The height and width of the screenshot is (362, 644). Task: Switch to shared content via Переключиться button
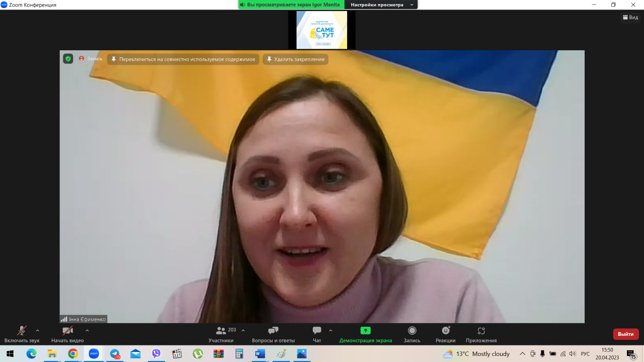point(183,59)
